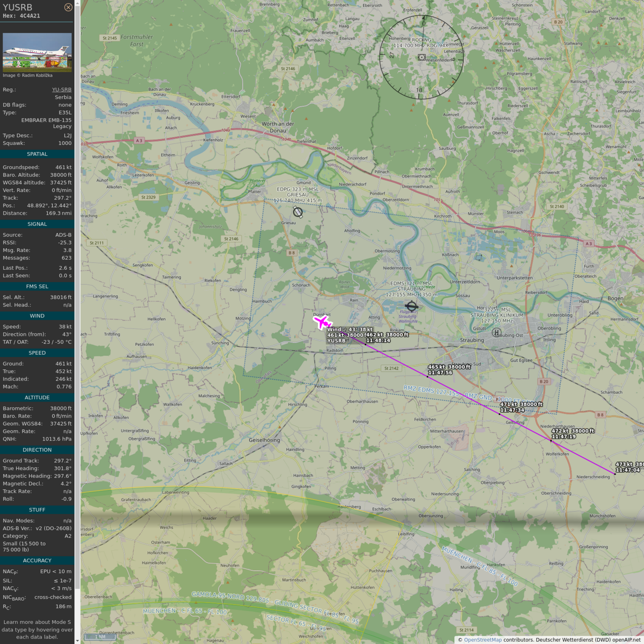Click the Straubing EDMS airport runway symbol
644x644 pixels.
pos(411,306)
